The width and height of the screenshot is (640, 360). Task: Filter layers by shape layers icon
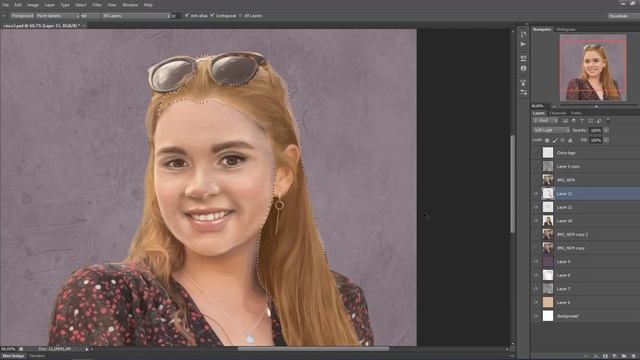pyautogui.click(x=591, y=121)
